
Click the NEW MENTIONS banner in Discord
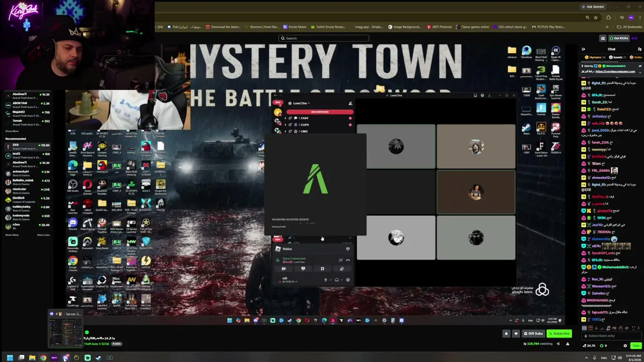pos(320,112)
